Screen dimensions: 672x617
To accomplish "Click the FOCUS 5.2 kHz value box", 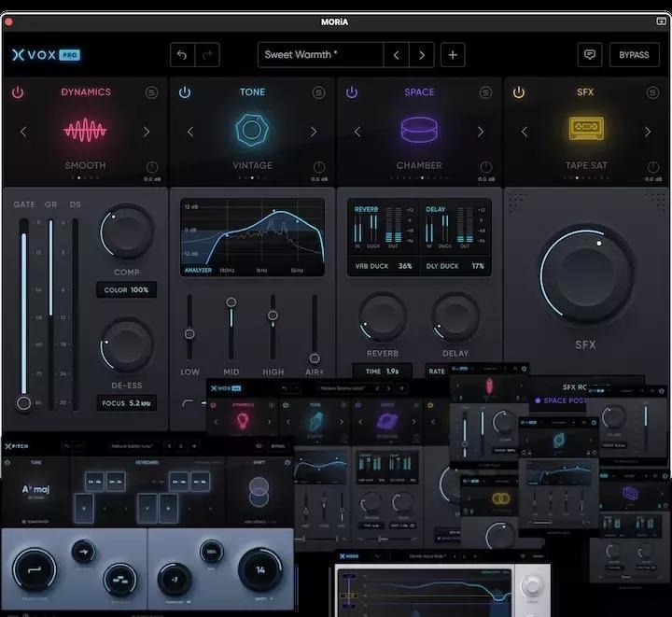I will point(126,403).
